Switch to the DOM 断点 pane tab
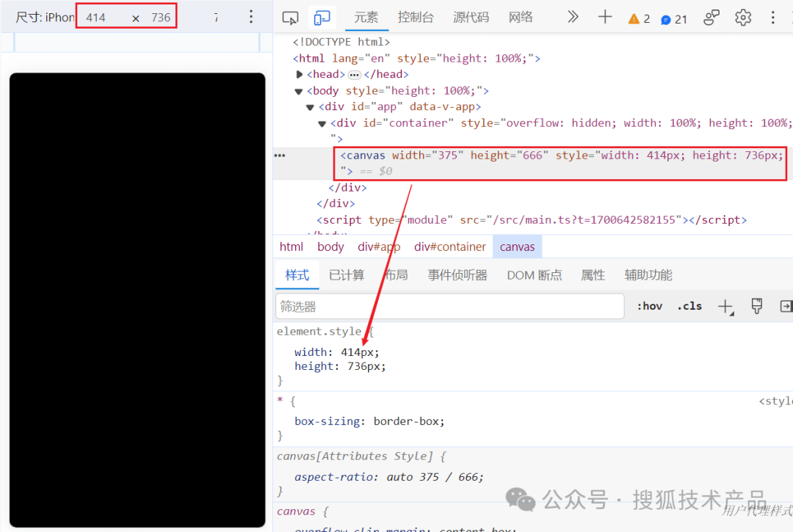 tap(535, 275)
